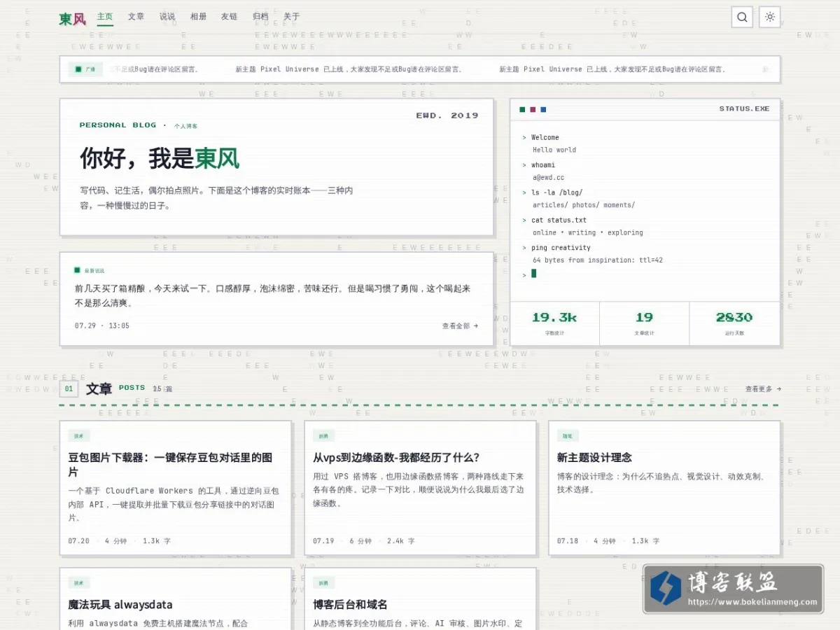Click 折腾 tag on 博客后台和域名 card
840x630 pixels.
point(323,582)
